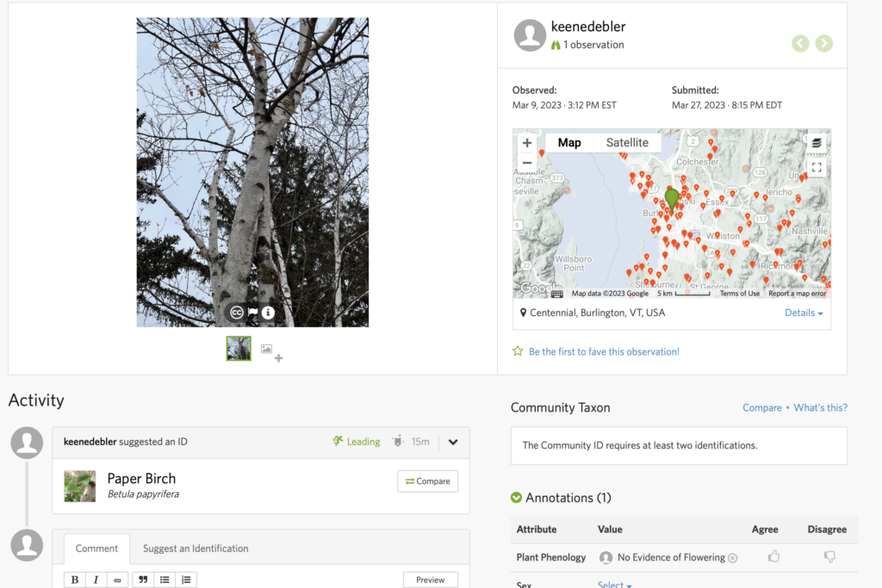The width and height of the screenshot is (882, 588).
Task: Open the Sex annotation Select dropdown
Action: (615, 585)
